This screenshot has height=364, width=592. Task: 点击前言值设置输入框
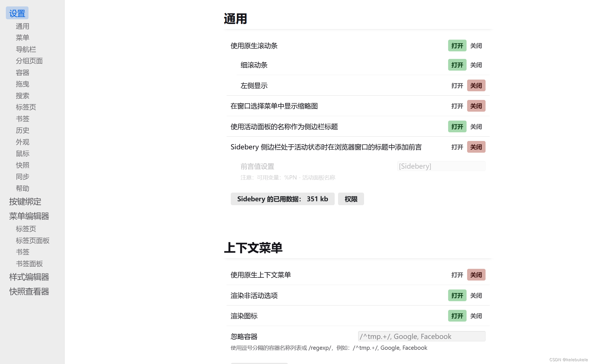click(441, 166)
